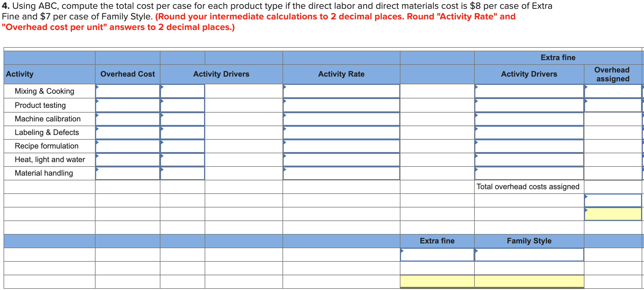Select the yellow highlighted cell below Overhead assigned
The image size is (644, 290).
tap(613, 214)
